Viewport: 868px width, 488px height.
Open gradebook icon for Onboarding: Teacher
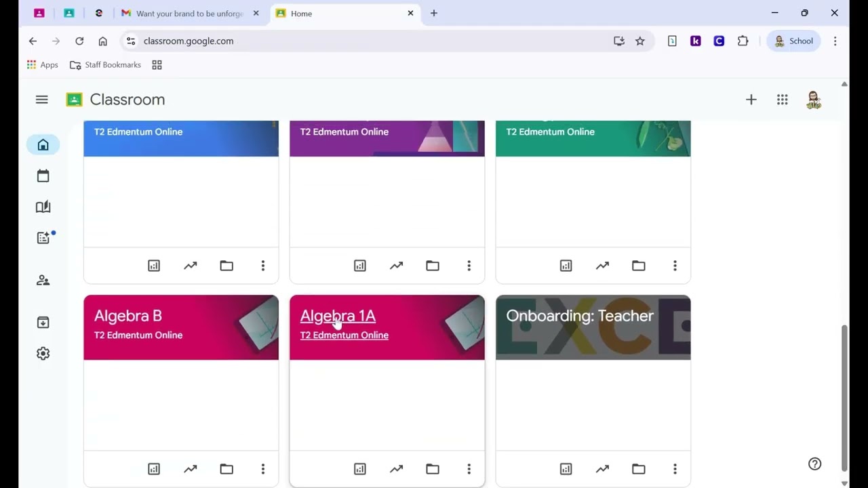point(566,469)
